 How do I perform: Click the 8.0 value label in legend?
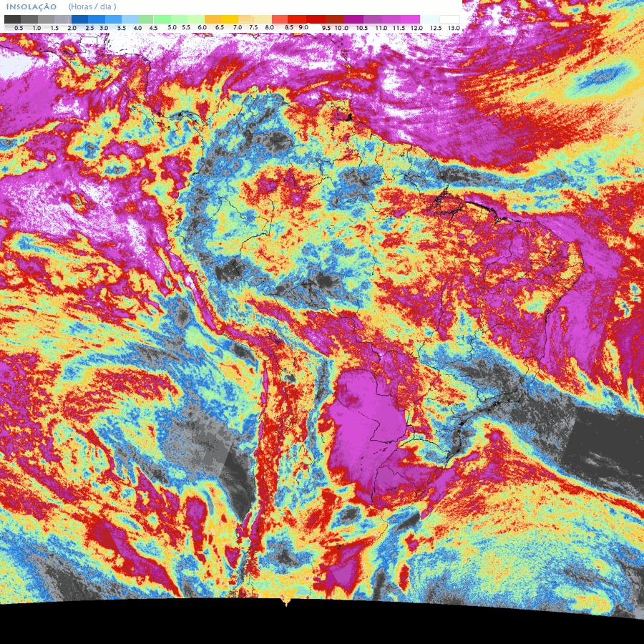click(269, 27)
